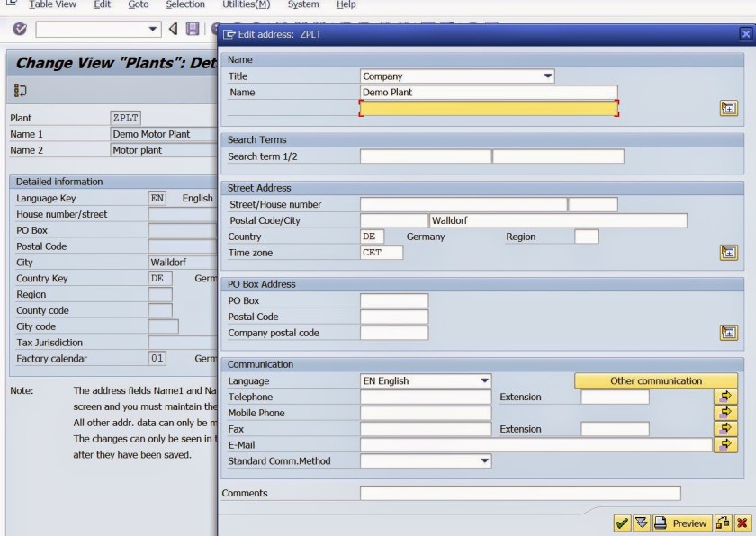Click the arrow icon next to Fax
Screen dimensions: 756x536
pyautogui.click(x=725, y=429)
